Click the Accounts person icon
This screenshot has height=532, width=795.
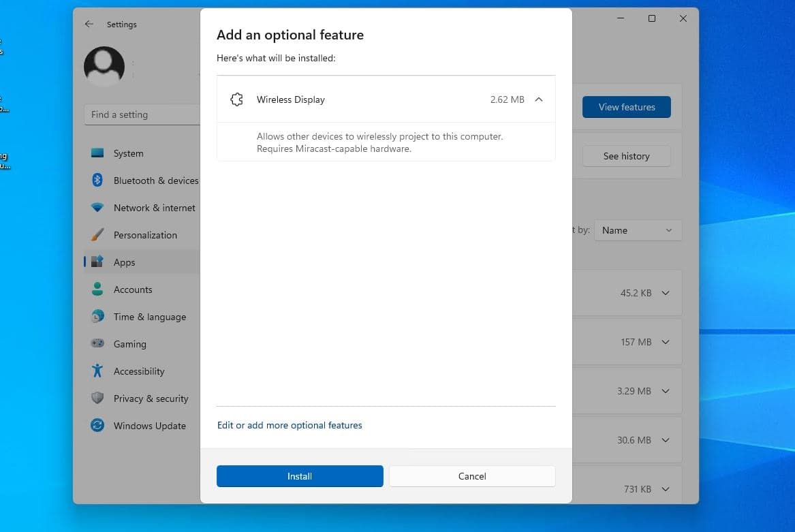click(97, 290)
